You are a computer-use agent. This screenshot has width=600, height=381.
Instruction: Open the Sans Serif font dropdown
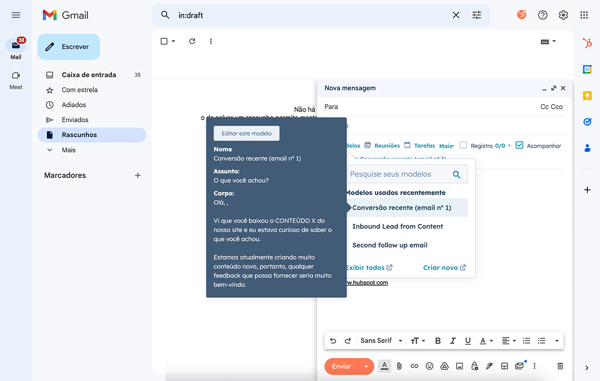coord(381,340)
